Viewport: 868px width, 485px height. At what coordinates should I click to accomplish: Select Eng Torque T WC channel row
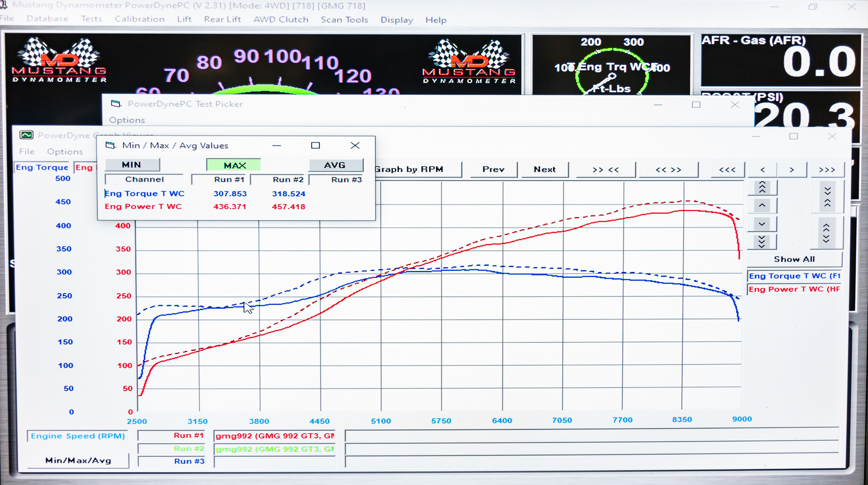[x=145, y=194]
